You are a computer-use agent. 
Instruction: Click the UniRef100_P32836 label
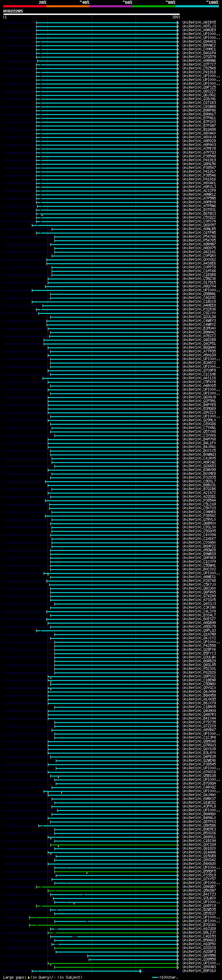(x=199, y=309)
